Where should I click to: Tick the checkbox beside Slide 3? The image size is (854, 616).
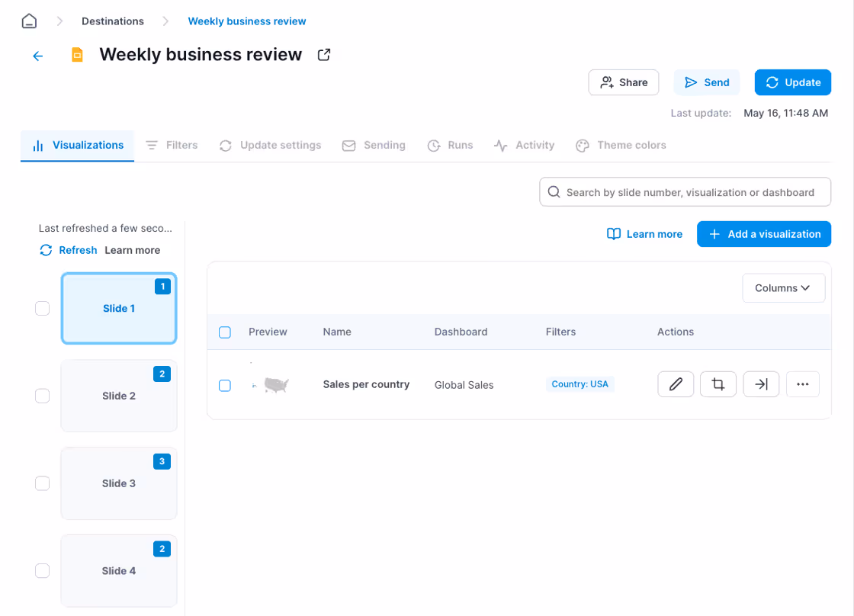tap(43, 483)
